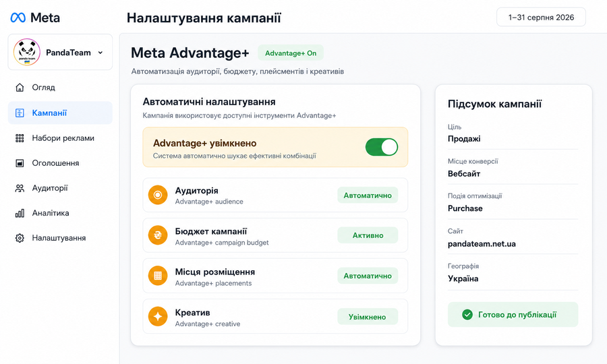Click the Бюджет кампанії row title

211,231
